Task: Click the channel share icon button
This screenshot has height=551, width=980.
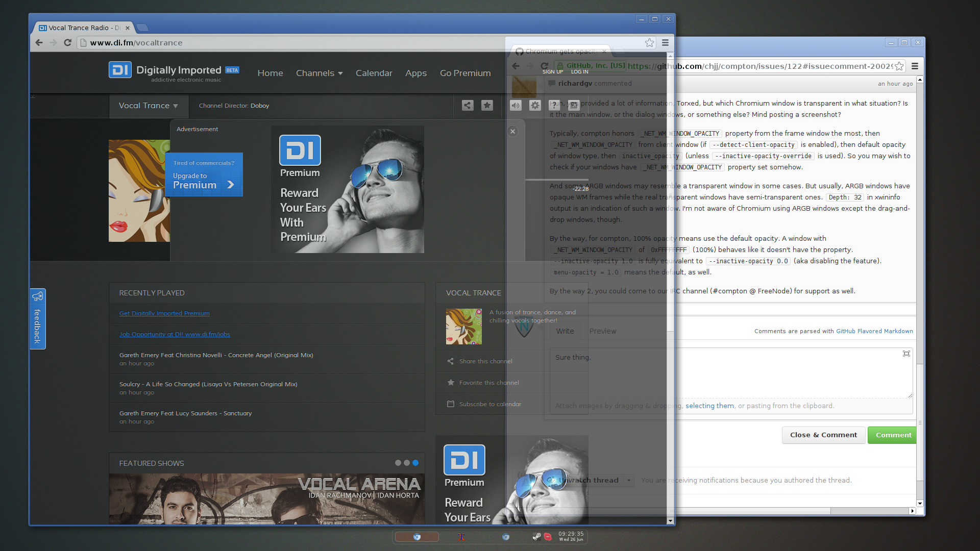Action: [x=468, y=105]
